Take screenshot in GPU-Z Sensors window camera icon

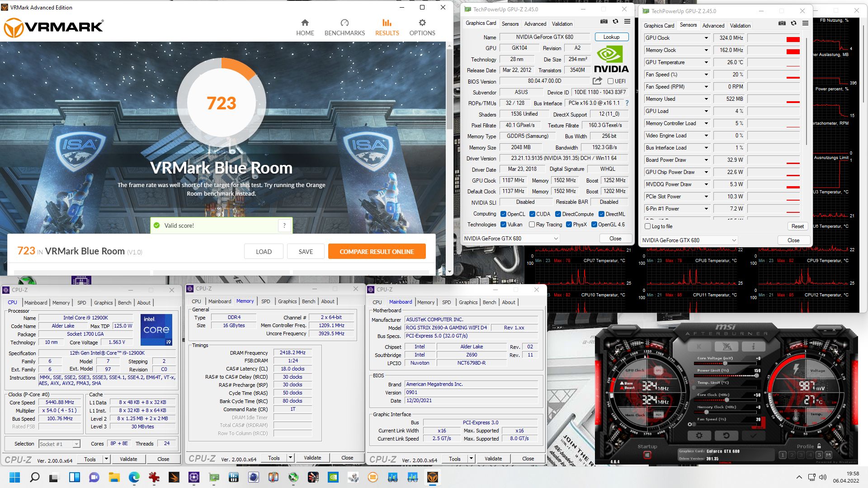782,23
